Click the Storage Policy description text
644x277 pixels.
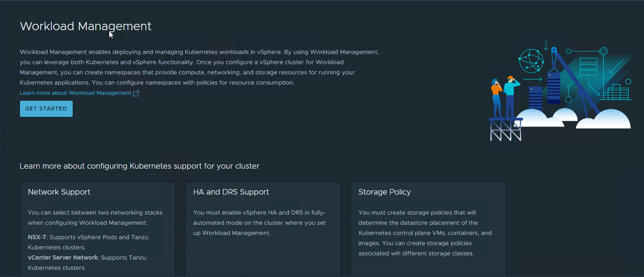[425, 233]
